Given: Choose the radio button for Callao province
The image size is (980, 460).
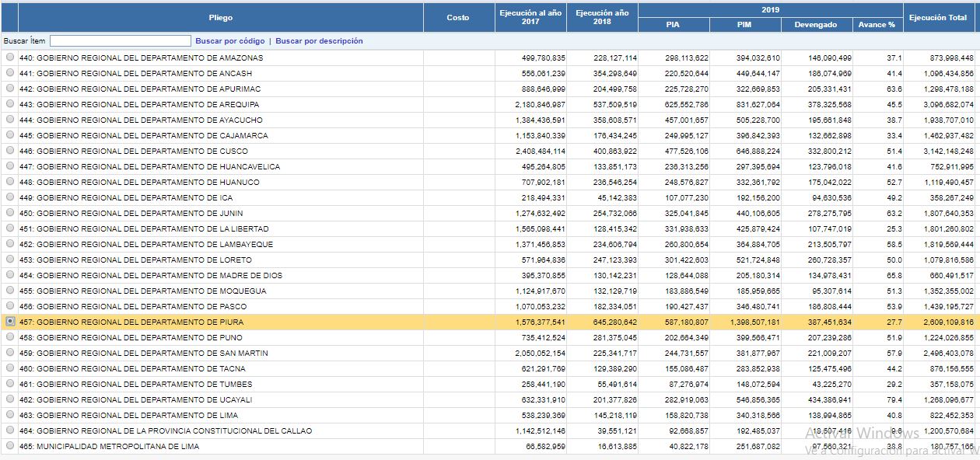Looking at the screenshot, I should pos(9,430).
